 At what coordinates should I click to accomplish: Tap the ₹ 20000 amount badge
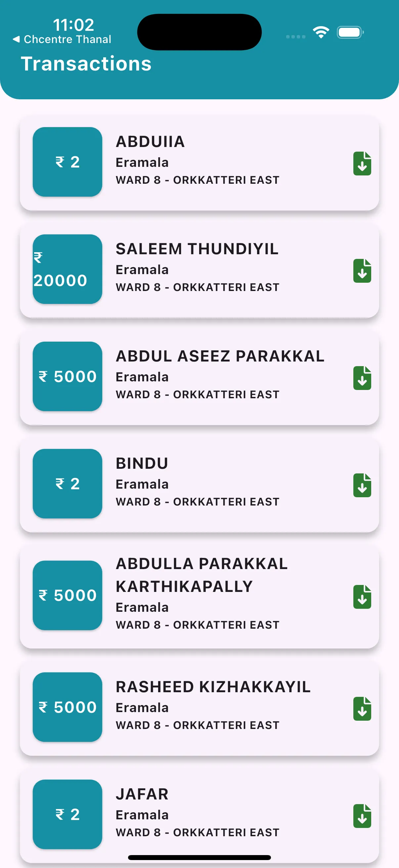[x=67, y=269]
